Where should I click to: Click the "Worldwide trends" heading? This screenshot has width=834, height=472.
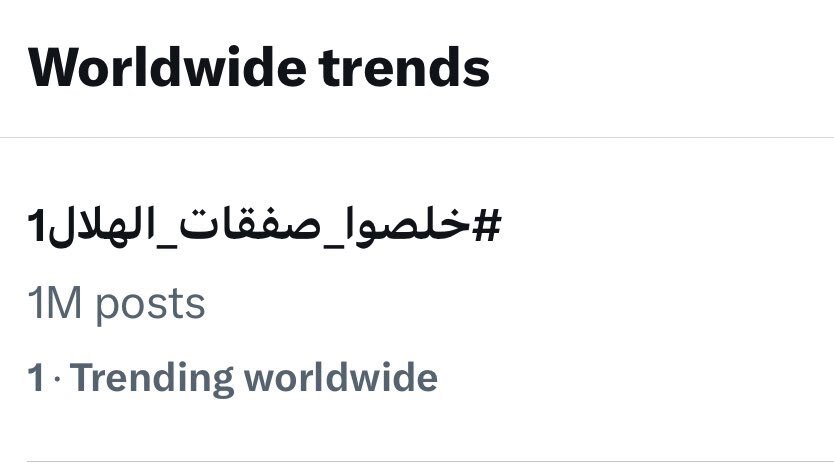[259, 66]
